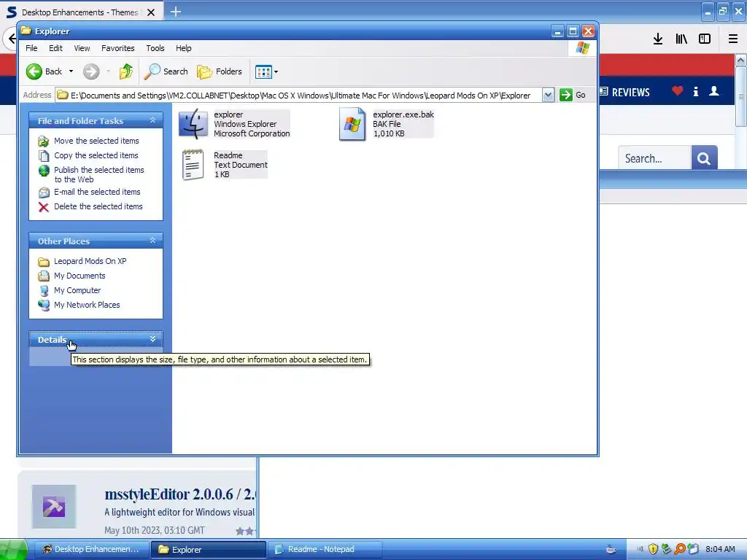Switch to Readme - Notepad taskbar button
The height and width of the screenshot is (560, 747).
point(325,549)
